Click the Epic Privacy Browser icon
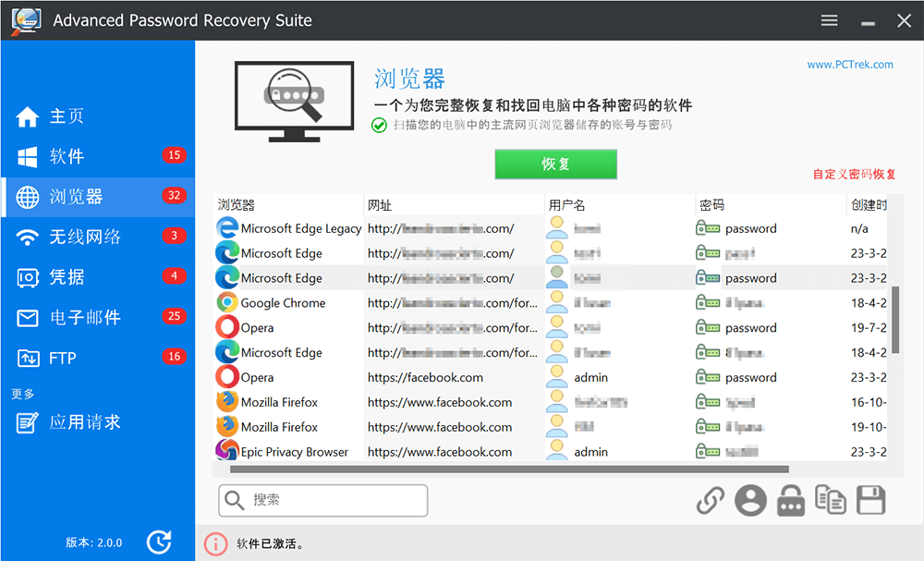This screenshot has height=561, width=924. click(x=227, y=451)
